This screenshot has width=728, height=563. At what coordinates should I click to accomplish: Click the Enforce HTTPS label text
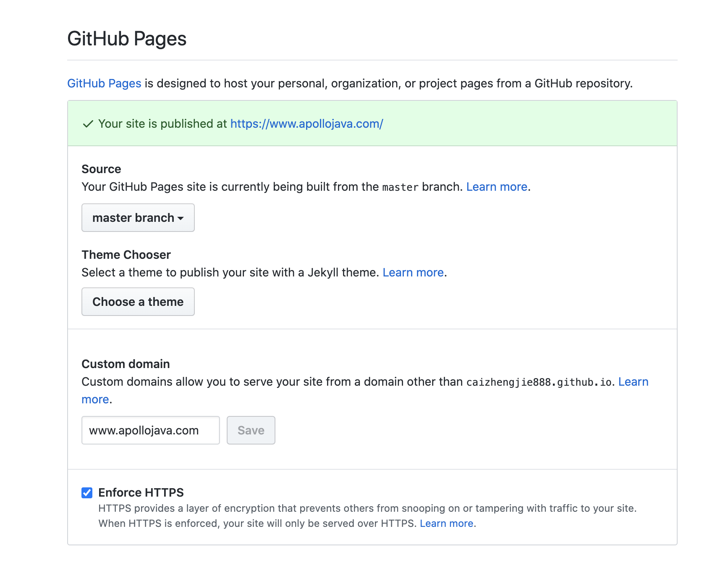coord(141,492)
